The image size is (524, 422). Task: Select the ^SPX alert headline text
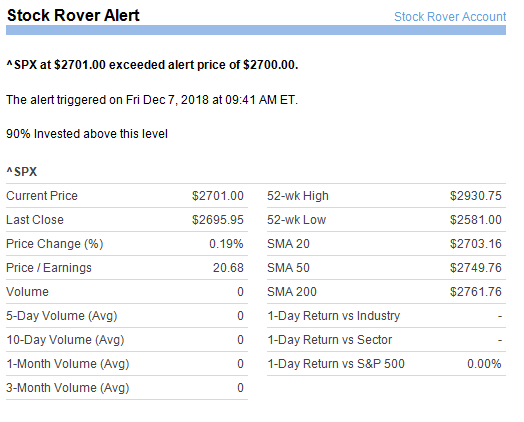click(x=152, y=64)
